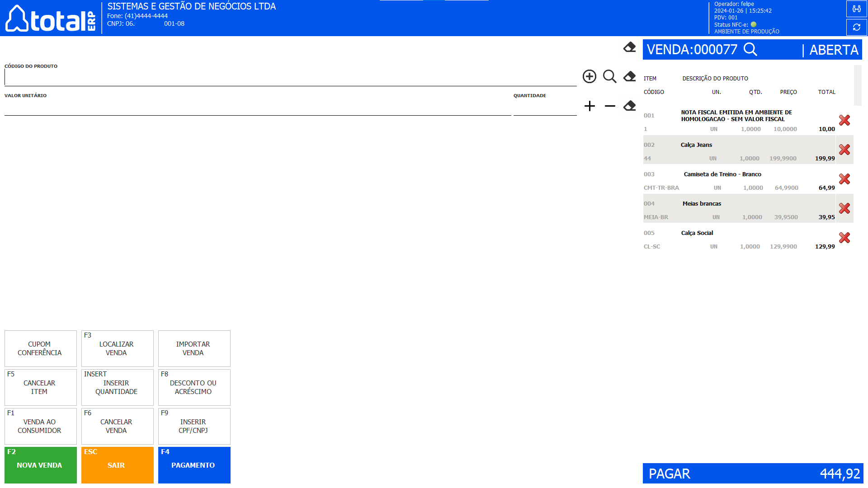Increase quantity with the plus icon

point(590,106)
